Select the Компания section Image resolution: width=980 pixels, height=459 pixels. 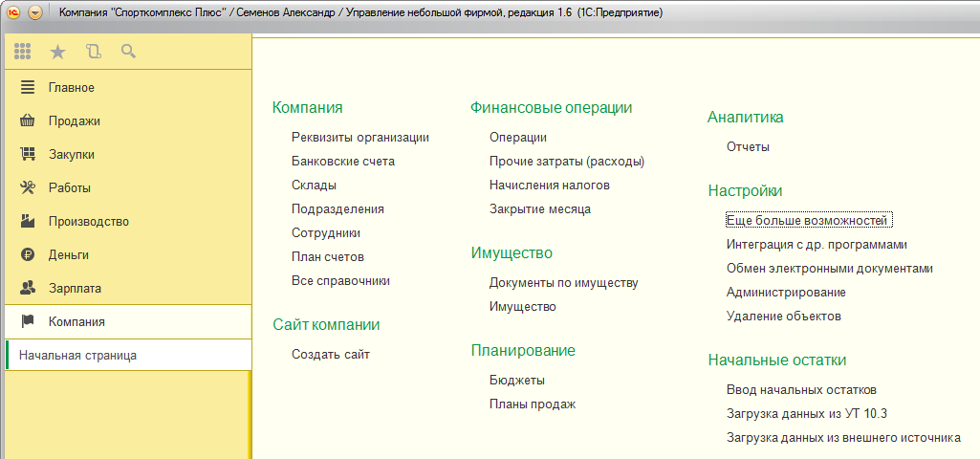click(x=128, y=321)
